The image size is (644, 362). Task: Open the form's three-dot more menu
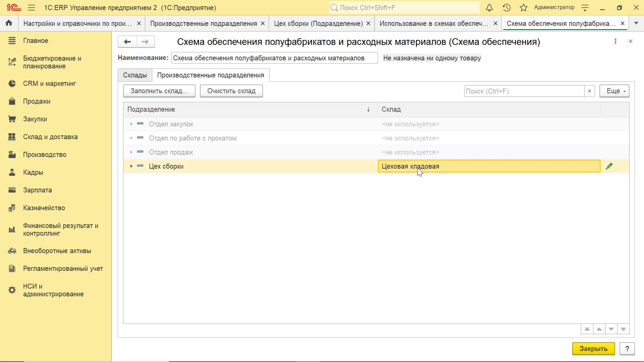(615, 41)
